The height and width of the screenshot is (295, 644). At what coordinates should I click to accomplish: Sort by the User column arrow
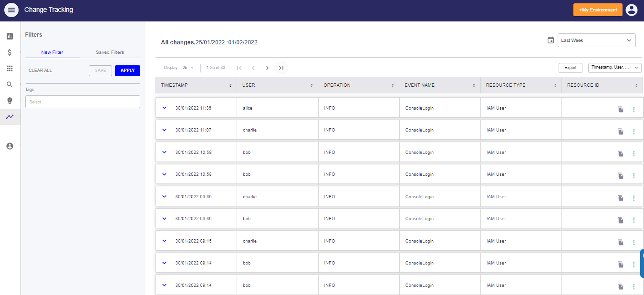(x=312, y=85)
